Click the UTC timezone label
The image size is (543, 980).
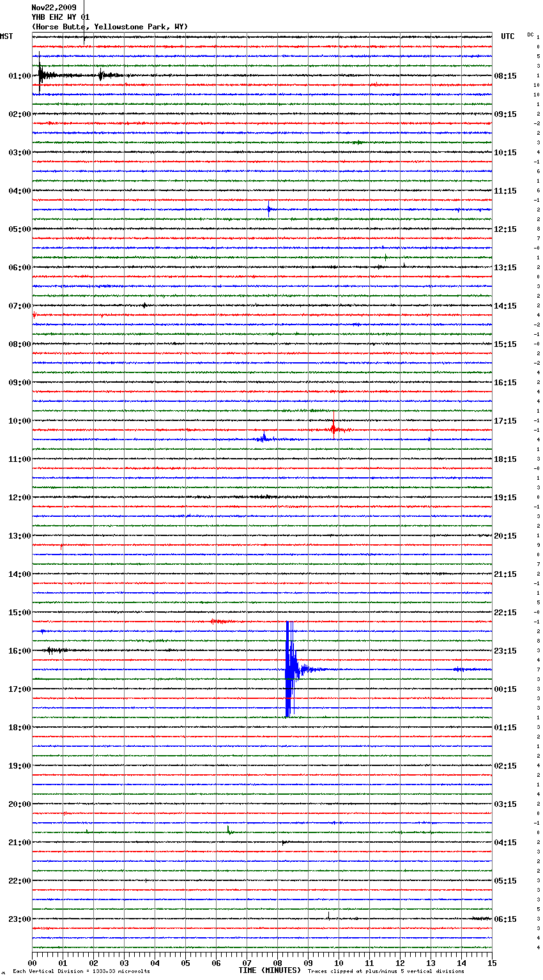click(507, 36)
